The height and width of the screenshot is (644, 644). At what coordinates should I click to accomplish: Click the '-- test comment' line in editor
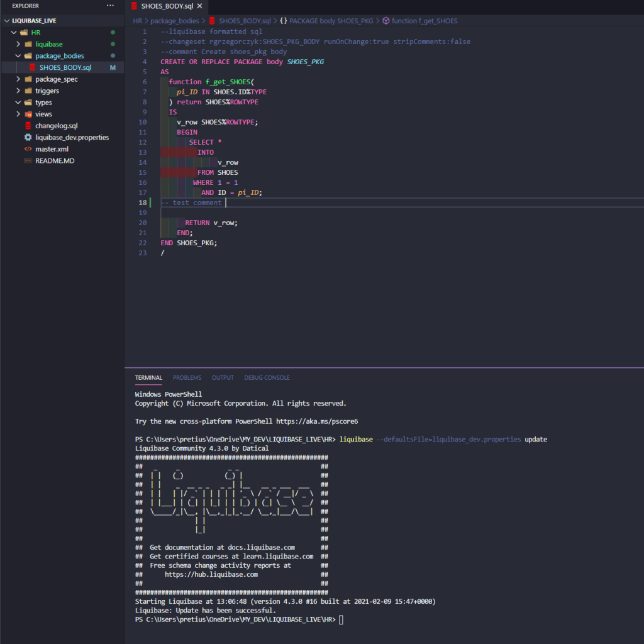coord(191,203)
